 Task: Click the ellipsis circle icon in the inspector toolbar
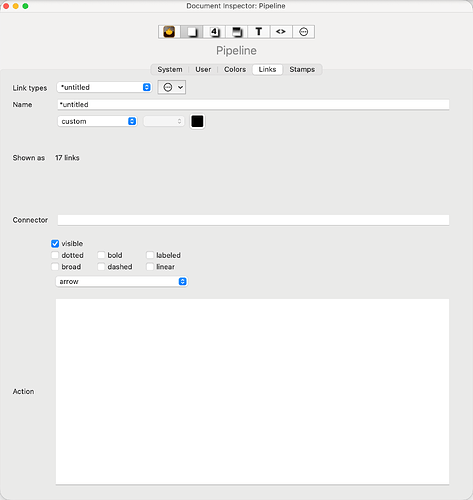coord(303,32)
